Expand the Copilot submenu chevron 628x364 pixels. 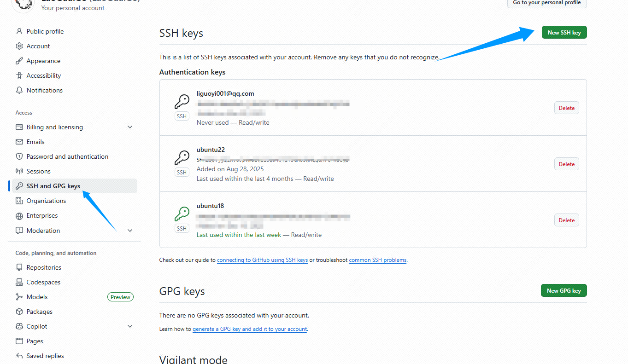pyautogui.click(x=130, y=326)
